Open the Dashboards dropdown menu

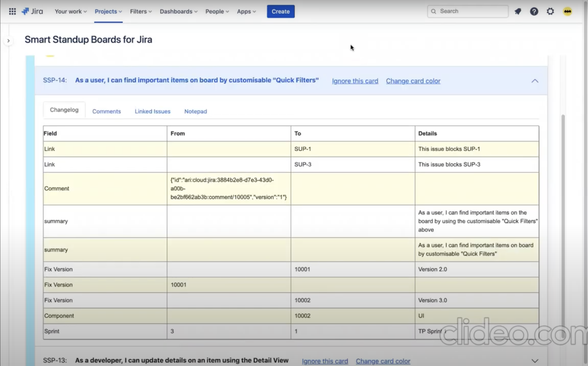click(x=178, y=11)
